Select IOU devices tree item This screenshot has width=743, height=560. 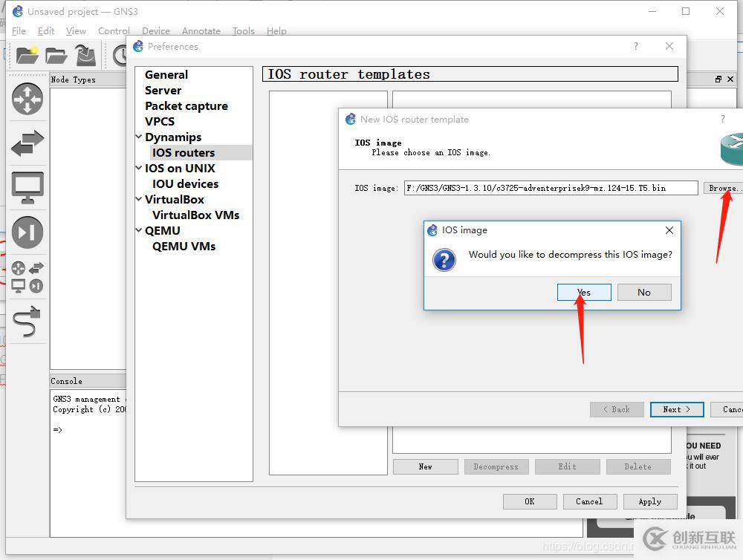click(185, 184)
